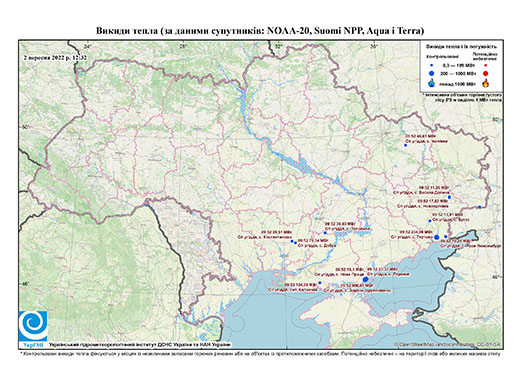
Task: Click the large red circle in legend
Action: (x=485, y=74)
